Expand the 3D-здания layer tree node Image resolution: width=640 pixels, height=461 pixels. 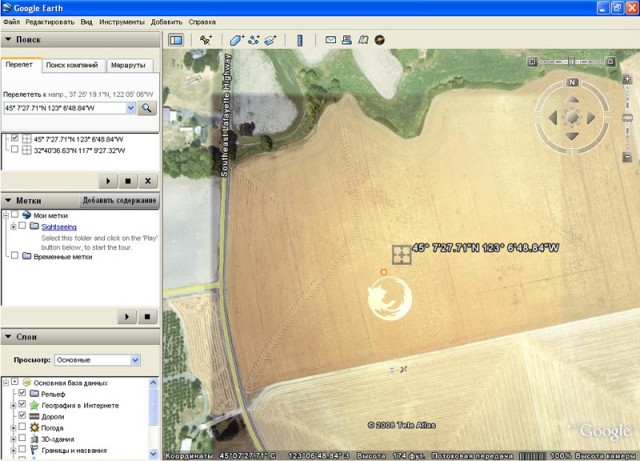[13, 439]
